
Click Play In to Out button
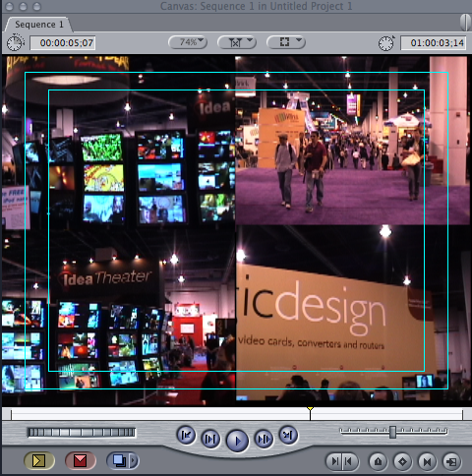210,439
